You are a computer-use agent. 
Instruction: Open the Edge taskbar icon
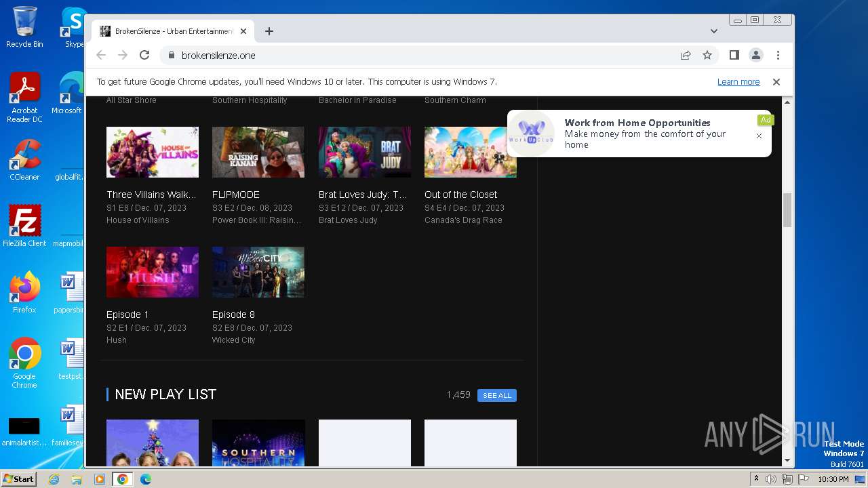tap(146, 479)
